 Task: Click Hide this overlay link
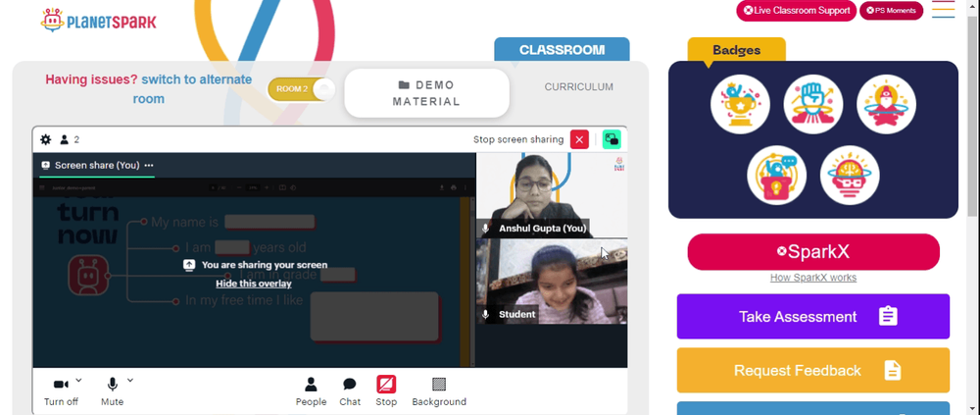(x=254, y=284)
